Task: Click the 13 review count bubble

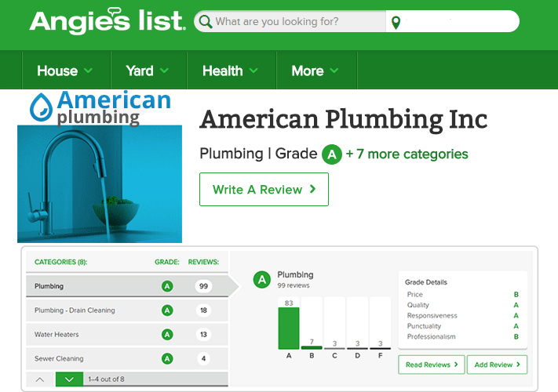Action: pos(203,335)
